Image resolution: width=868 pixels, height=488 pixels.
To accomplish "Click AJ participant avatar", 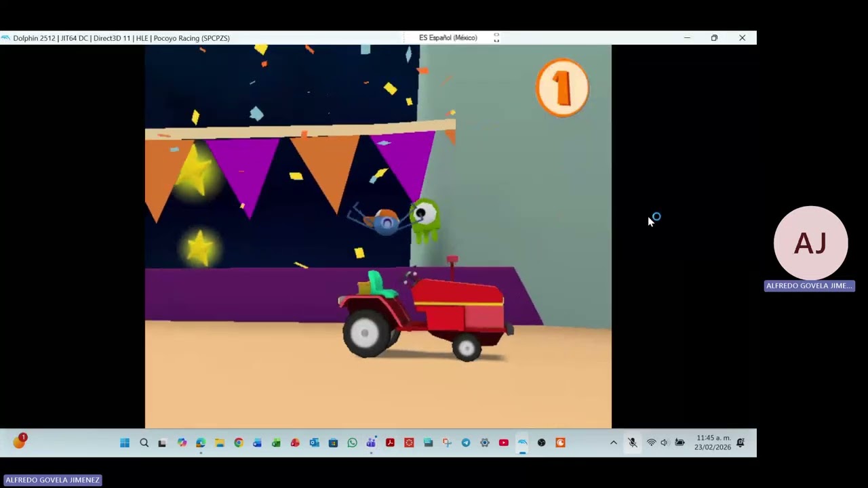I will pos(810,243).
